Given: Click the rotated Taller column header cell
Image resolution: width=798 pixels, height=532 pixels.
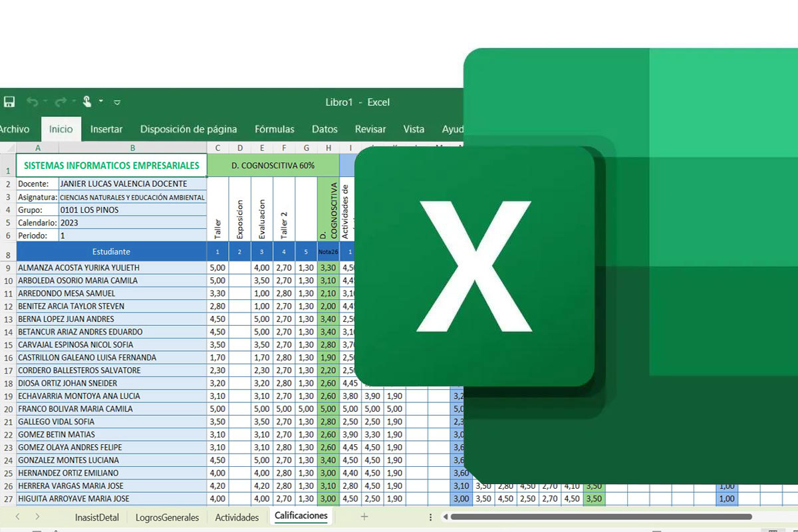Looking at the screenshot, I should click(218, 209).
